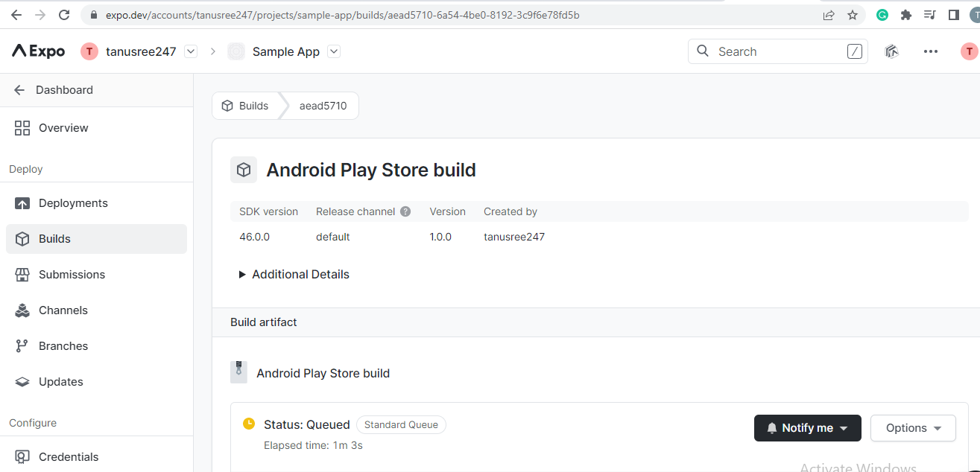Click the build artifact zip file icon
This screenshot has height=472, width=980.
(238, 372)
